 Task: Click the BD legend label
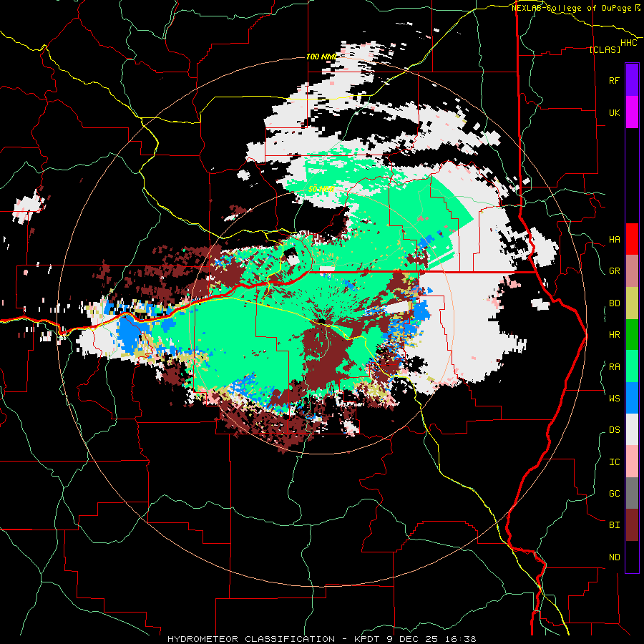click(x=614, y=303)
